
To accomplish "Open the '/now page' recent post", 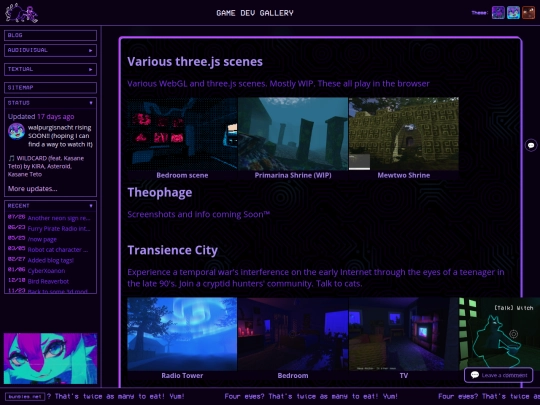I will 42,239.
